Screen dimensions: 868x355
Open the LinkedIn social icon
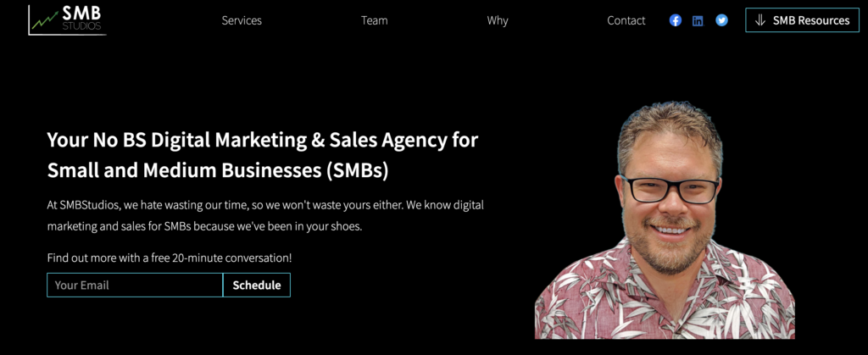(698, 21)
